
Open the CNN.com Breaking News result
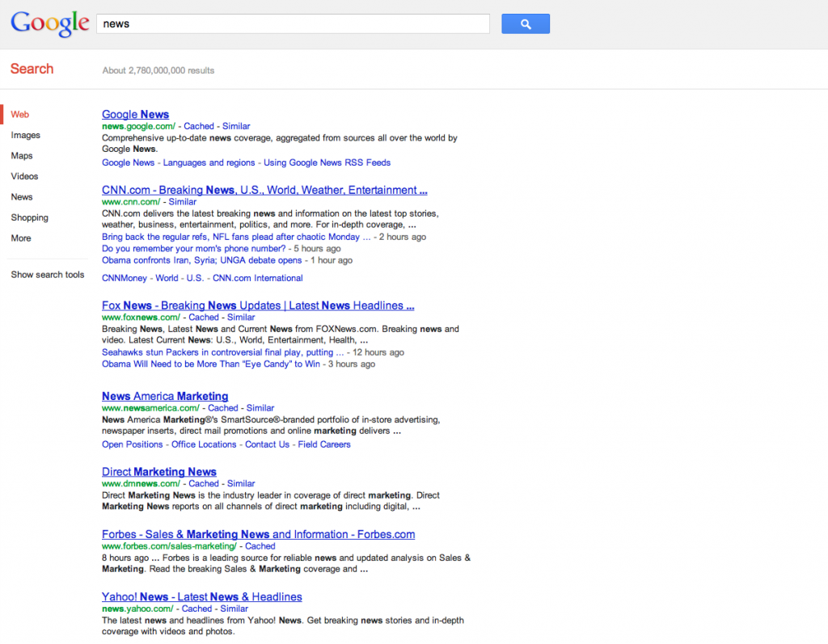tap(264, 191)
